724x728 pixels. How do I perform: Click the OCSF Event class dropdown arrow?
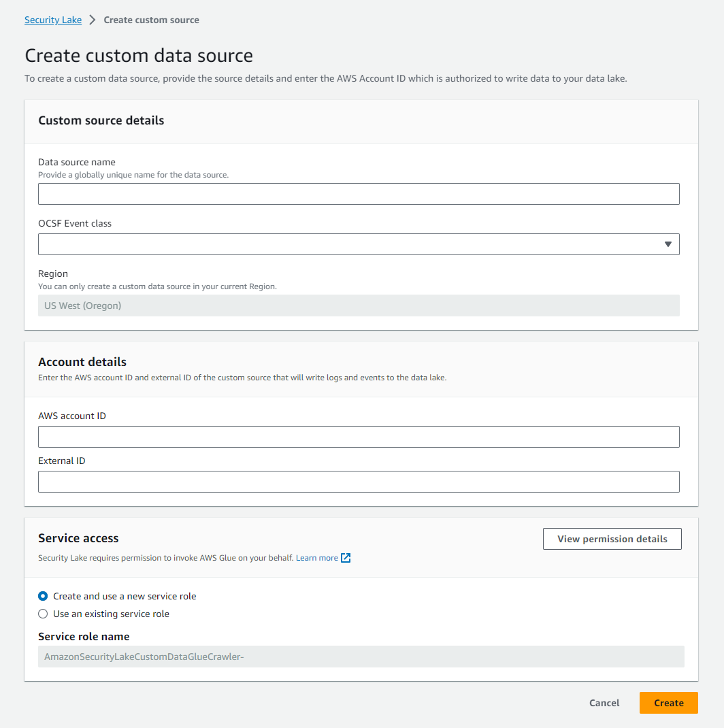[x=668, y=244]
